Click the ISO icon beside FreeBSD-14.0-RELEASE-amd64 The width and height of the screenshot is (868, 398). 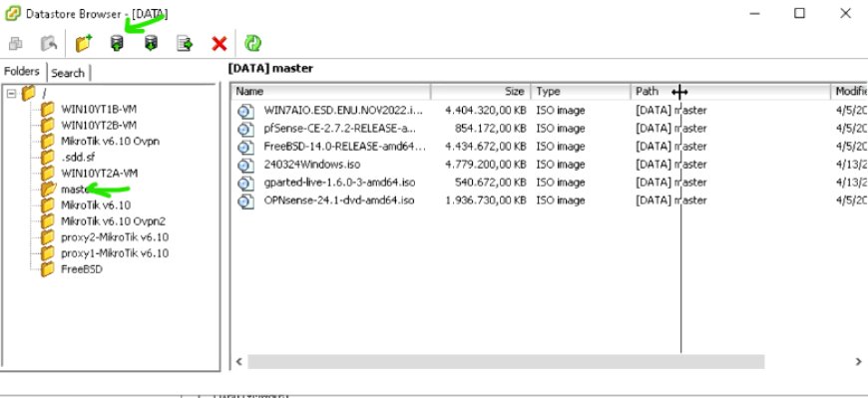[x=245, y=147]
